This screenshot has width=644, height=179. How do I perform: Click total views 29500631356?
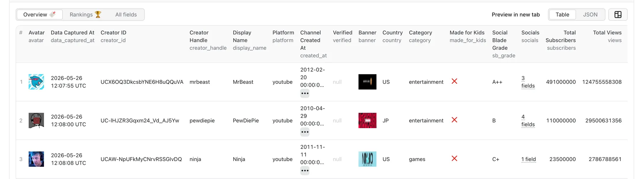click(x=603, y=121)
